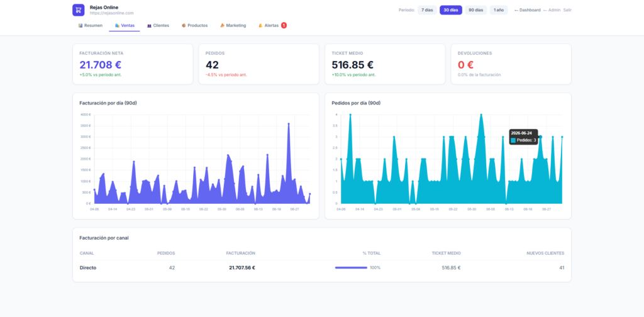Click the Directo row pedidos value 42
The width and height of the screenshot is (644, 317).
172,268
